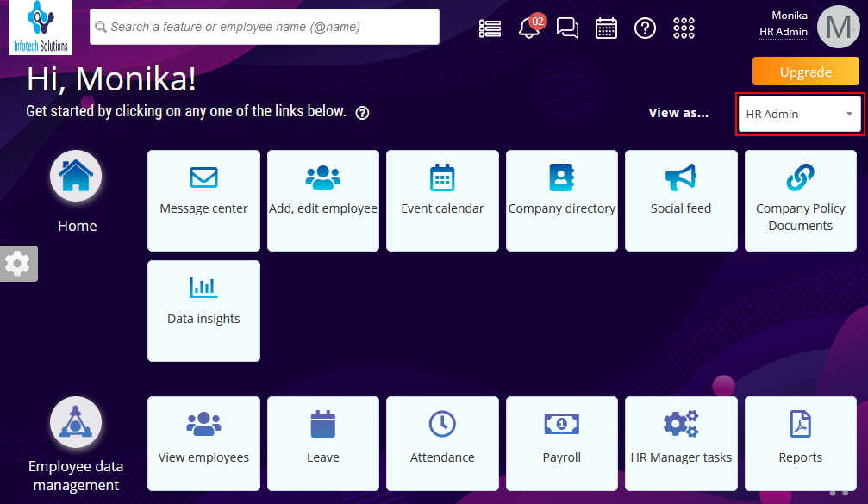Click the help question mark icon
Image resolution: width=868 pixels, height=504 pixels.
[x=645, y=28]
